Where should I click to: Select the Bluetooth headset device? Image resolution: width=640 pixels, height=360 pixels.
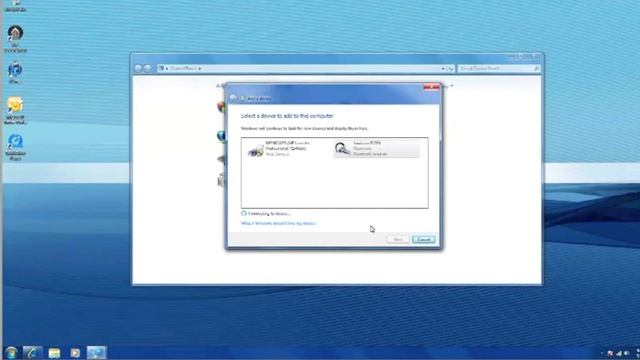(376, 149)
